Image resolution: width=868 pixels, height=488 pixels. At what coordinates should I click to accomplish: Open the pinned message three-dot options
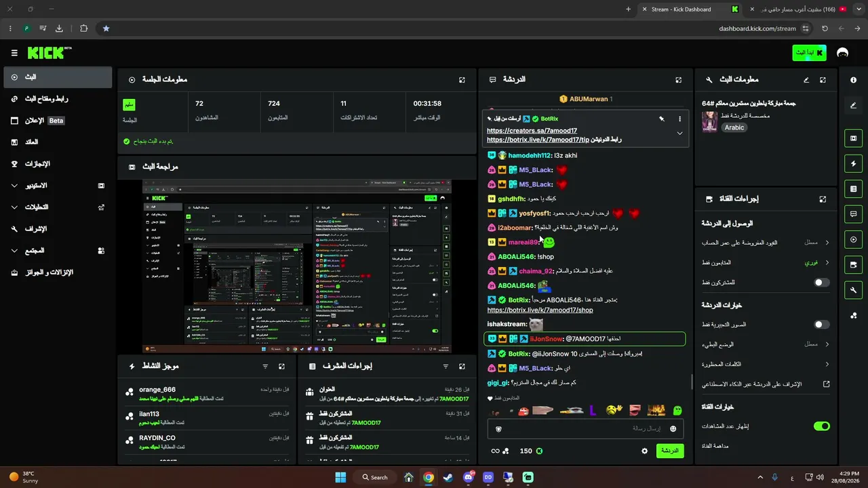pos(679,119)
